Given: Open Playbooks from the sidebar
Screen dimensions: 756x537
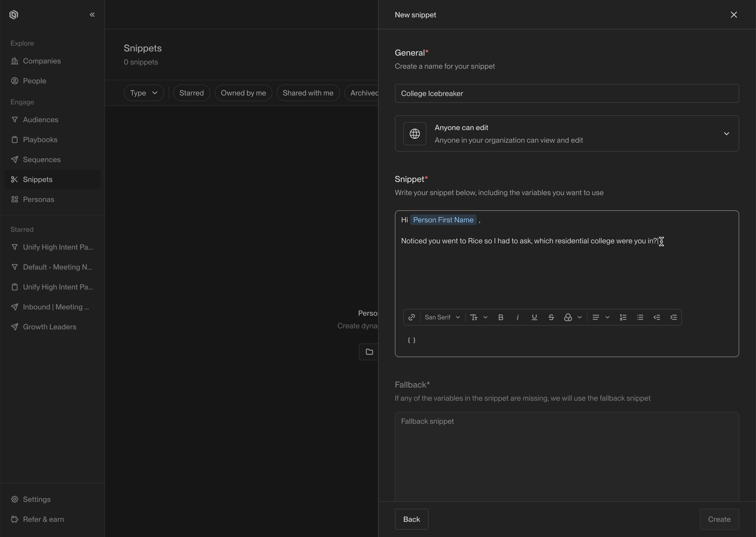Looking at the screenshot, I should point(40,139).
